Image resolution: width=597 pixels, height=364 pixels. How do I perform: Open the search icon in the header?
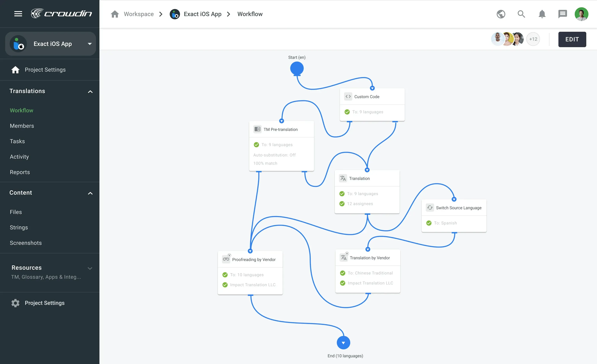(521, 14)
